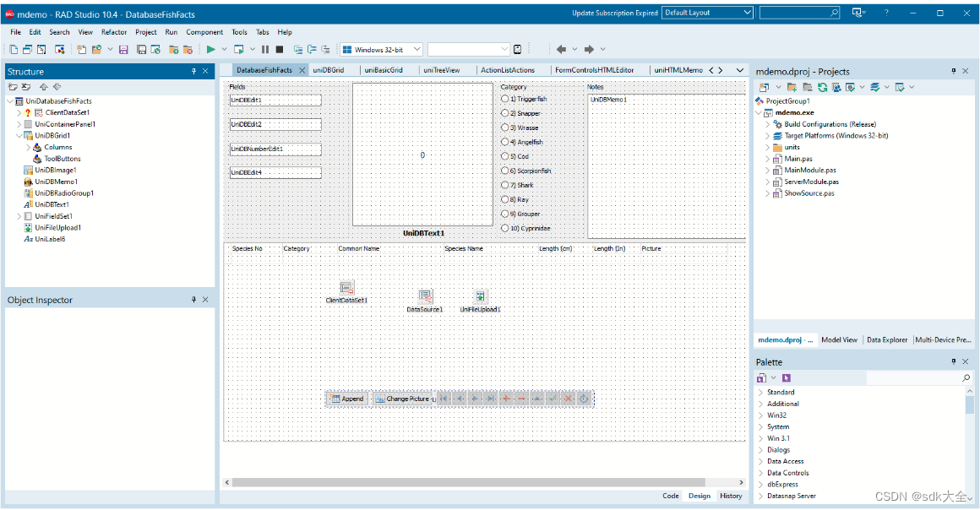Click the red minus Delete navigator button
The image size is (980, 510).
coord(521,399)
